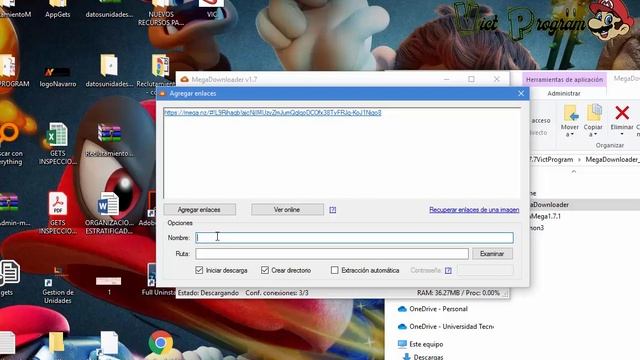
Task: Click the OneDrive - Personal cloud icon
Action: pyautogui.click(x=402, y=309)
